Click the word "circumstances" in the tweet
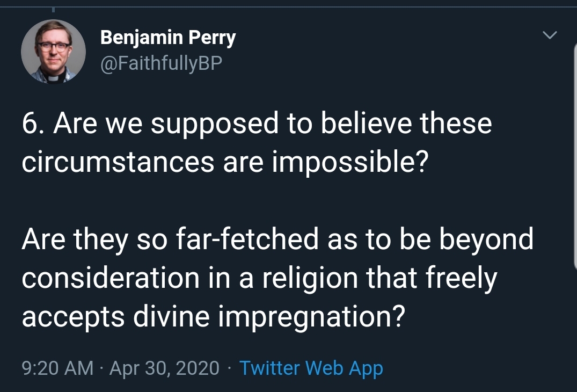The height and width of the screenshot is (392, 577). point(118,163)
